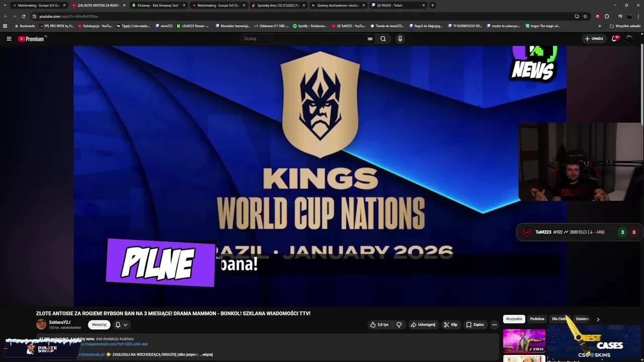
Task: Open the YouTube guide hamburger menu
Action: (x=9, y=39)
